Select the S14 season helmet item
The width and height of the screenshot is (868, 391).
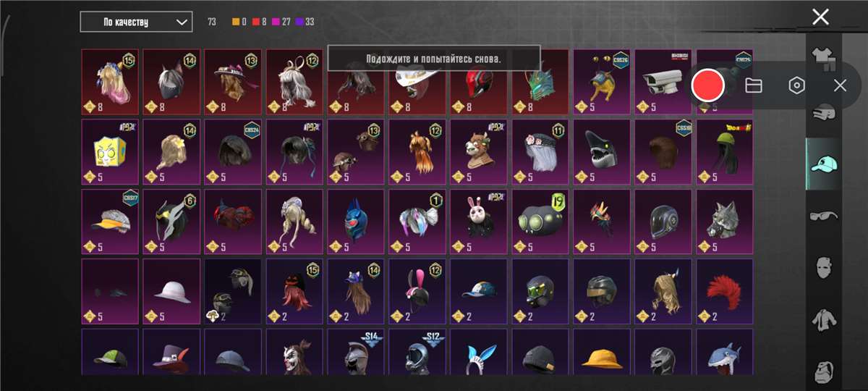tap(356, 353)
